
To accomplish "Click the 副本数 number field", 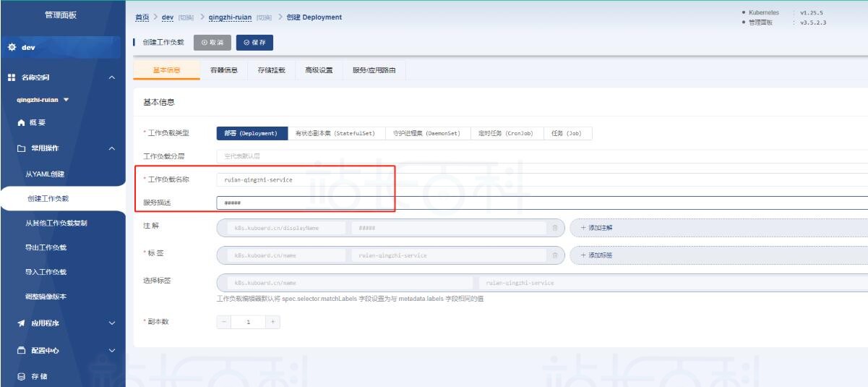I will [249, 322].
